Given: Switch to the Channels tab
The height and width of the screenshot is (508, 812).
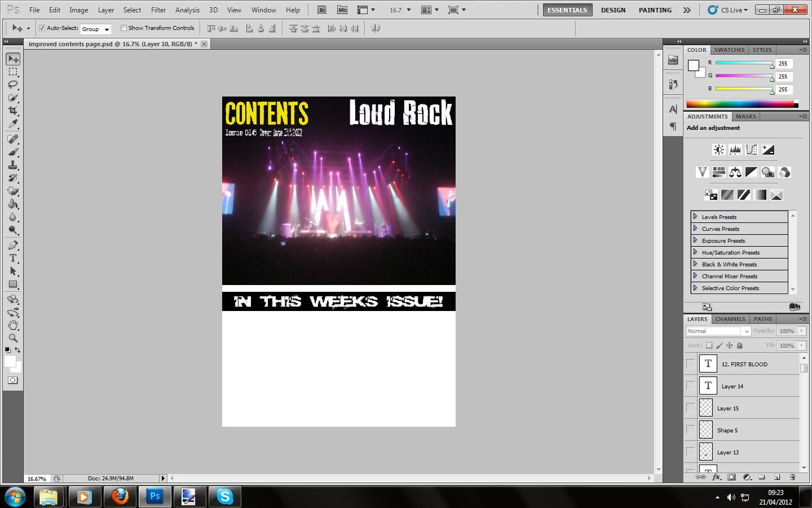Looking at the screenshot, I should point(730,319).
